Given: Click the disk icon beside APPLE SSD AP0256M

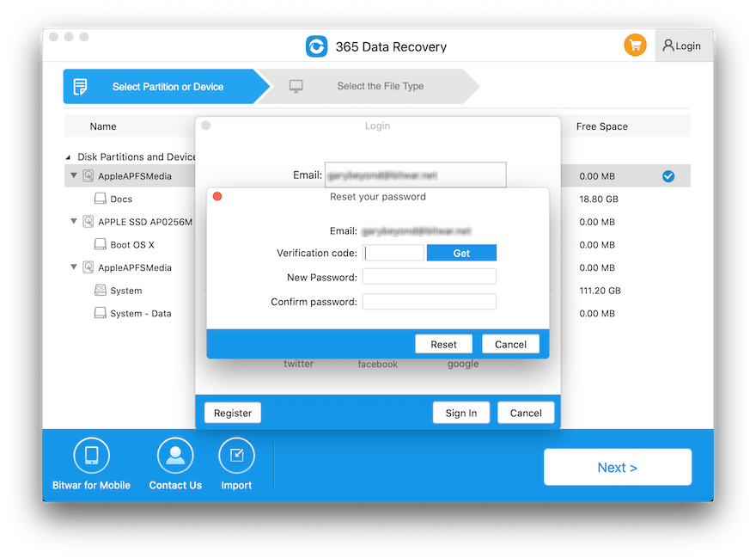Looking at the screenshot, I should click(88, 222).
